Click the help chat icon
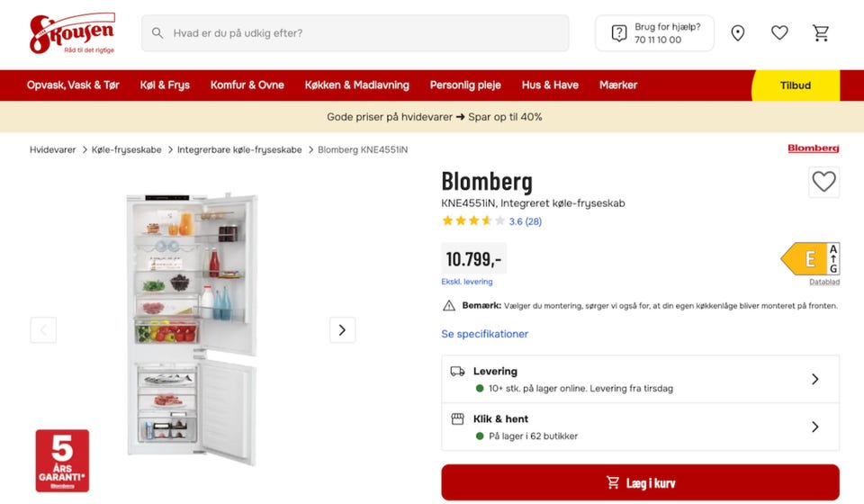Screen dimensions: 864x504 [x=619, y=33]
